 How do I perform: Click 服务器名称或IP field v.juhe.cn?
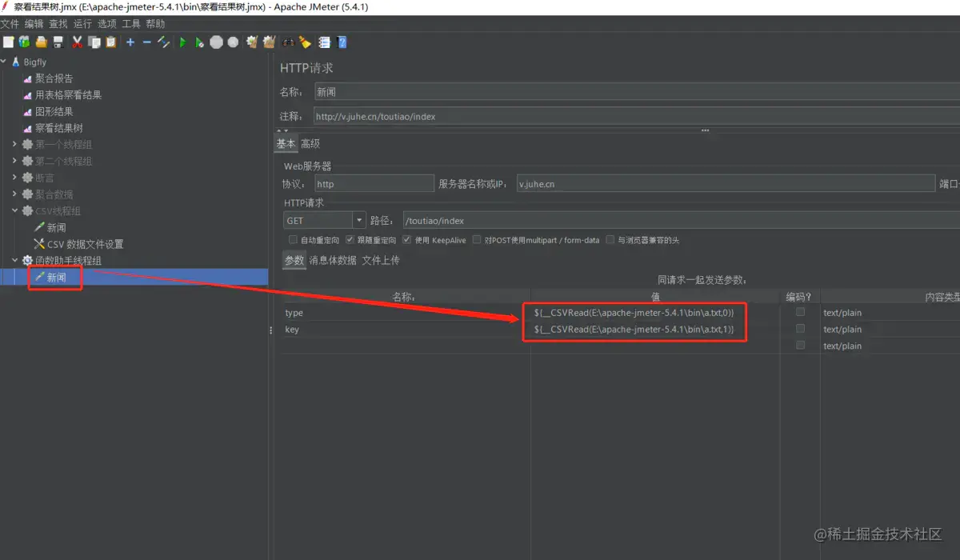726,184
